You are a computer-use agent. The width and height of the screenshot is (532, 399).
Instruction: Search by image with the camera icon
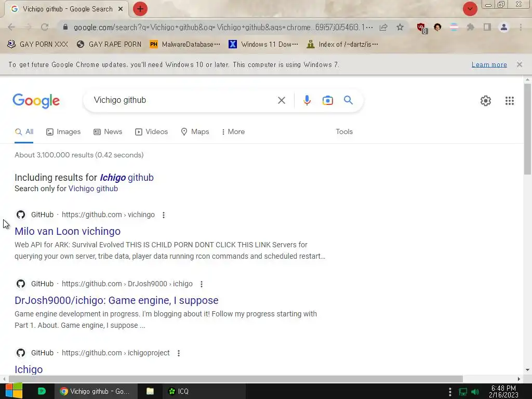[327, 100]
